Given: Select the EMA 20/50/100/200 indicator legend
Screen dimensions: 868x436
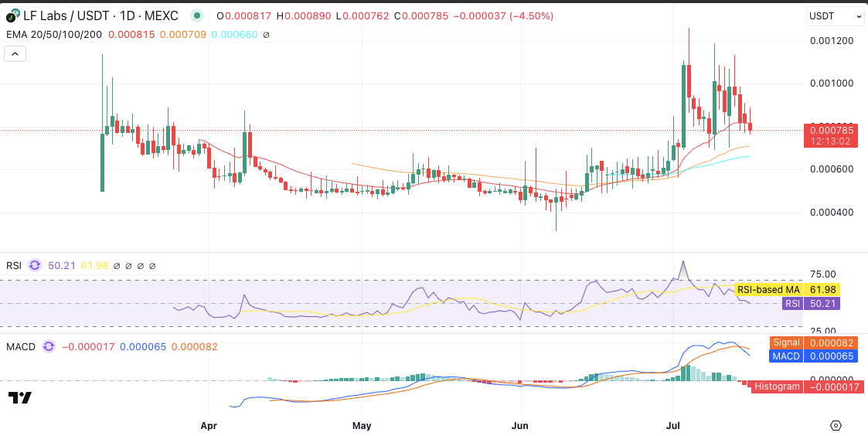Looking at the screenshot, I should click(54, 35).
